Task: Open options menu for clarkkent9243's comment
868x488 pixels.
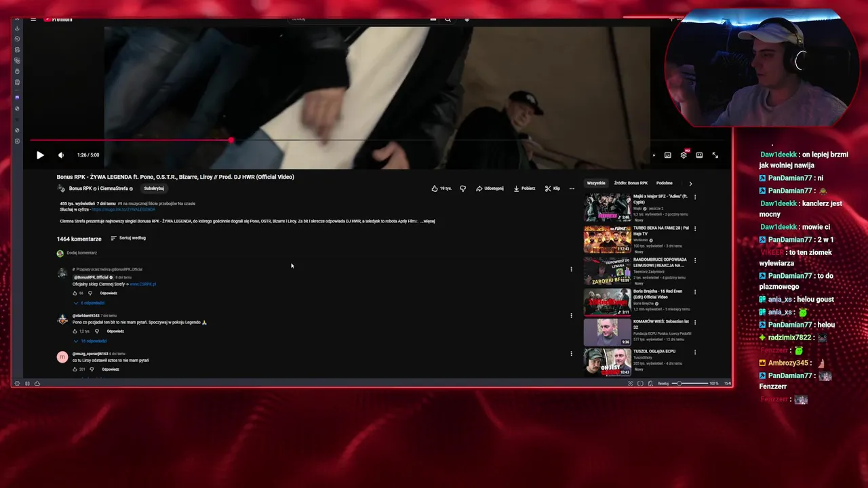Action: coord(571,315)
